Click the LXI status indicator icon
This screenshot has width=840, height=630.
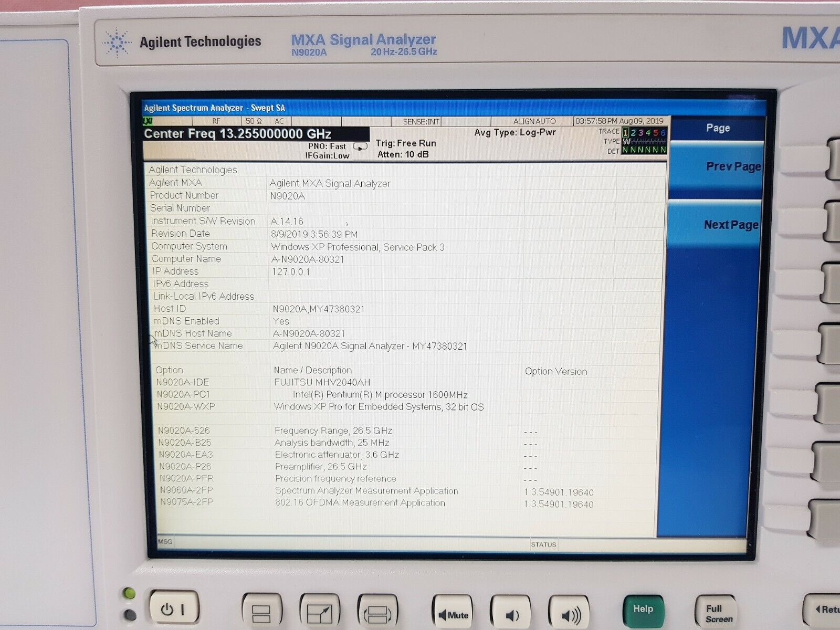pyautogui.click(x=148, y=121)
